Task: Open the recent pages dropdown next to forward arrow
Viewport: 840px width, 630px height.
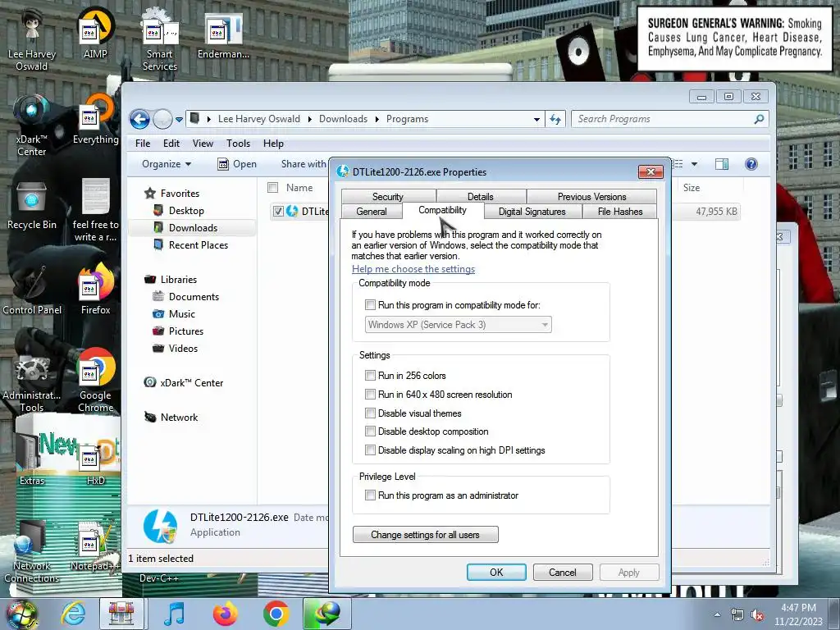Action: pyautogui.click(x=179, y=120)
